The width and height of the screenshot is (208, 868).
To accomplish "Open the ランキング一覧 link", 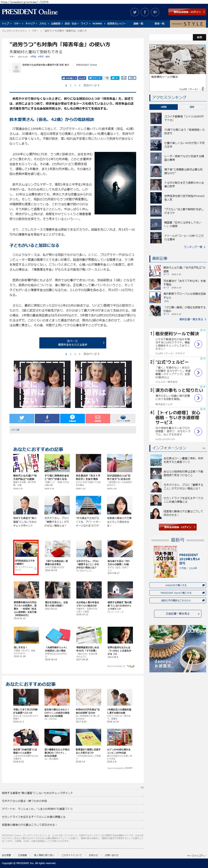I will point(194,247).
